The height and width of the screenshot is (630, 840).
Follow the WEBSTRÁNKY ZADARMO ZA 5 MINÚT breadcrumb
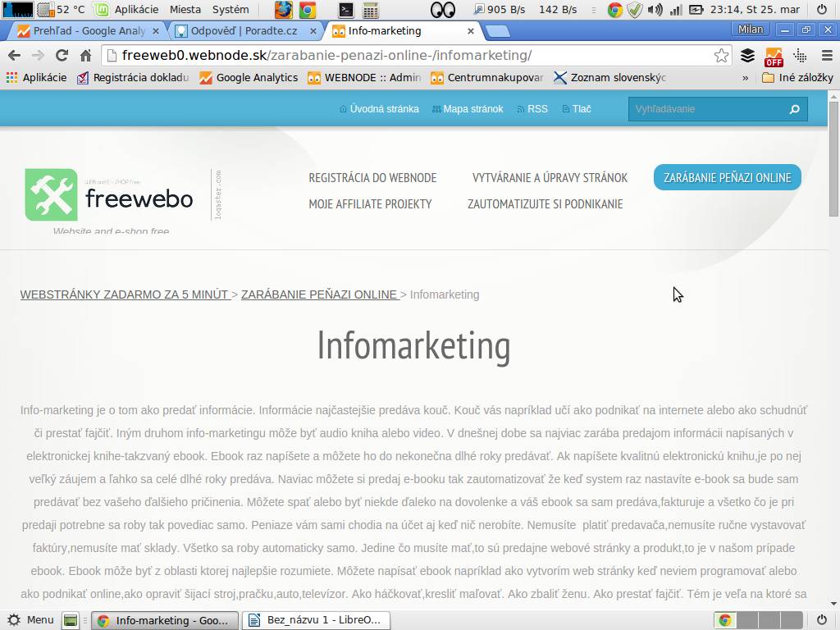pos(125,294)
